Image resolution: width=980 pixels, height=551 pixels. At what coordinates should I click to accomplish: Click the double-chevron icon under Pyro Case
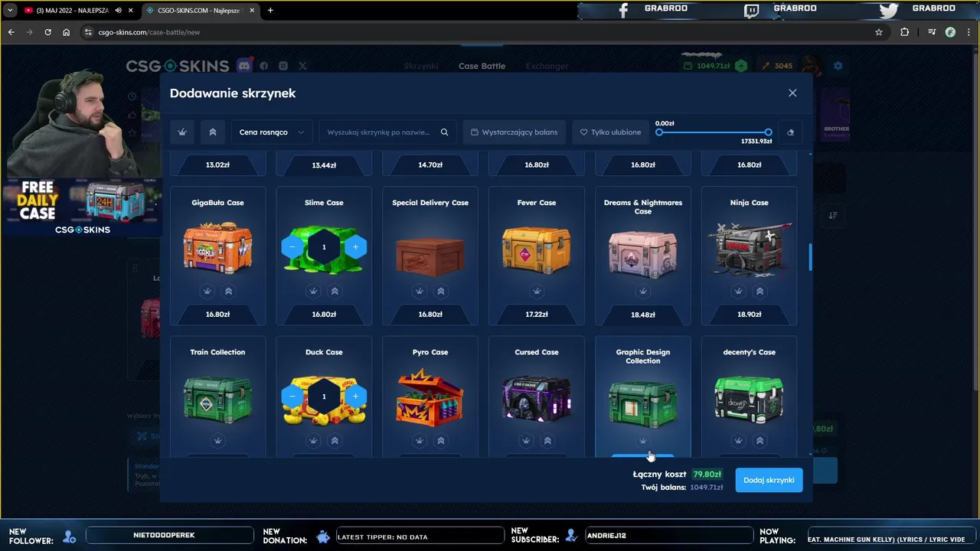click(441, 441)
